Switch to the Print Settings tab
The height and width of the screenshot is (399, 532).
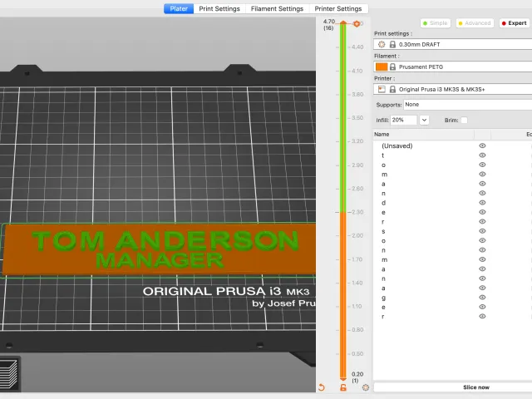click(x=219, y=9)
